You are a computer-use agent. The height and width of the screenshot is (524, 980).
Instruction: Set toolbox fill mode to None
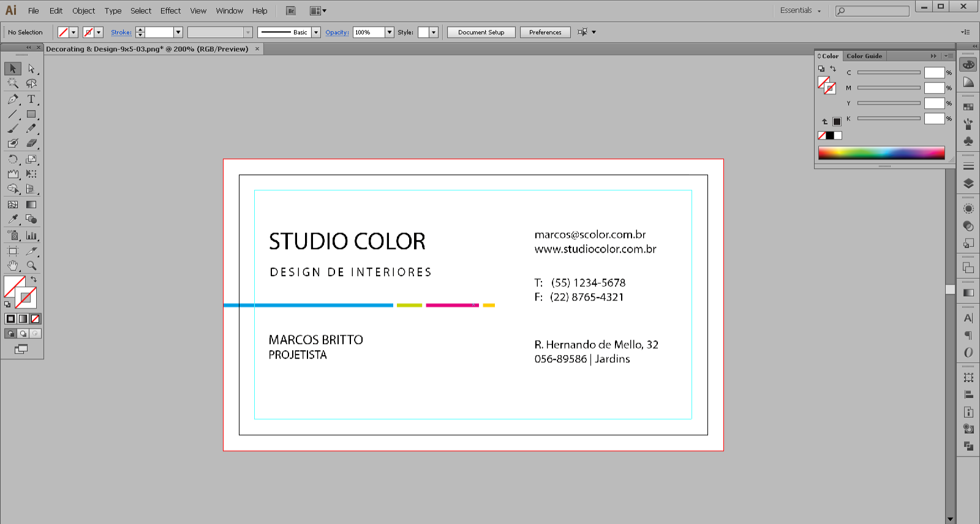coord(36,319)
